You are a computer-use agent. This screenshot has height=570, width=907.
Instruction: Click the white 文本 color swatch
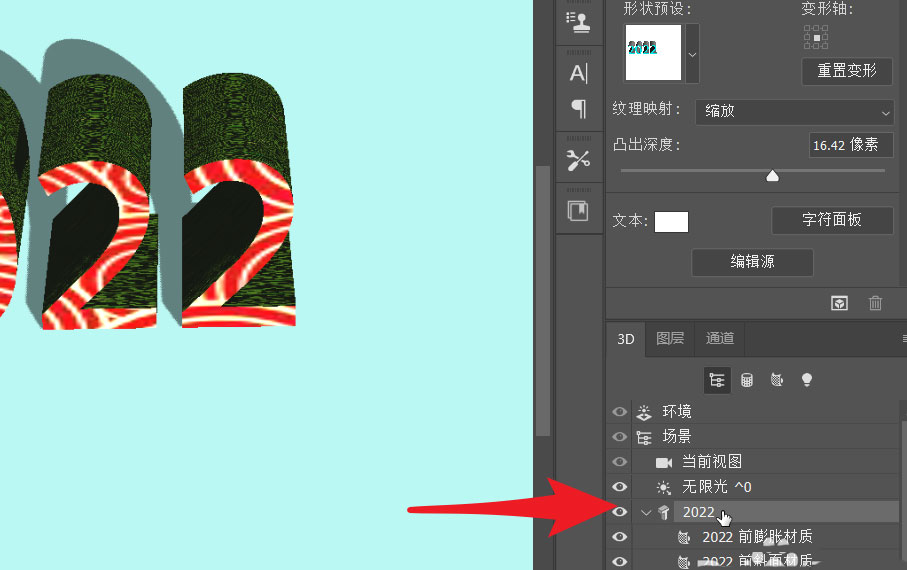pyautogui.click(x=671, y=222)
